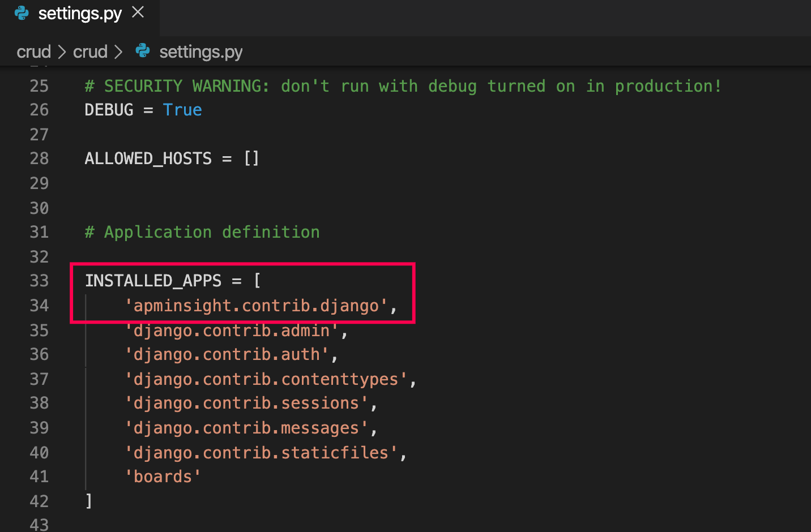Open the second crud breadcrumb folder
The height and width of the screenshot is (532, 811).
tap(90, 52)
